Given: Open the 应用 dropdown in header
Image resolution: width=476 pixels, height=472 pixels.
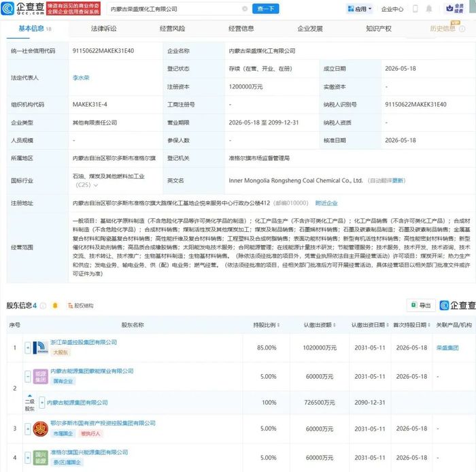Looking at the screenshot, I should pyautogui.click(x=360, y=9).
